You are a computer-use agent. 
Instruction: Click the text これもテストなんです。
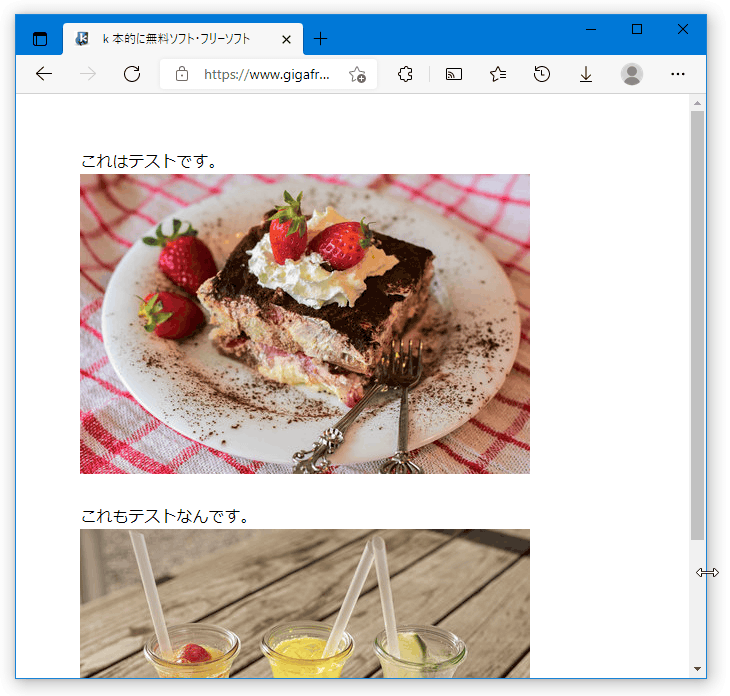pos(165,516)
